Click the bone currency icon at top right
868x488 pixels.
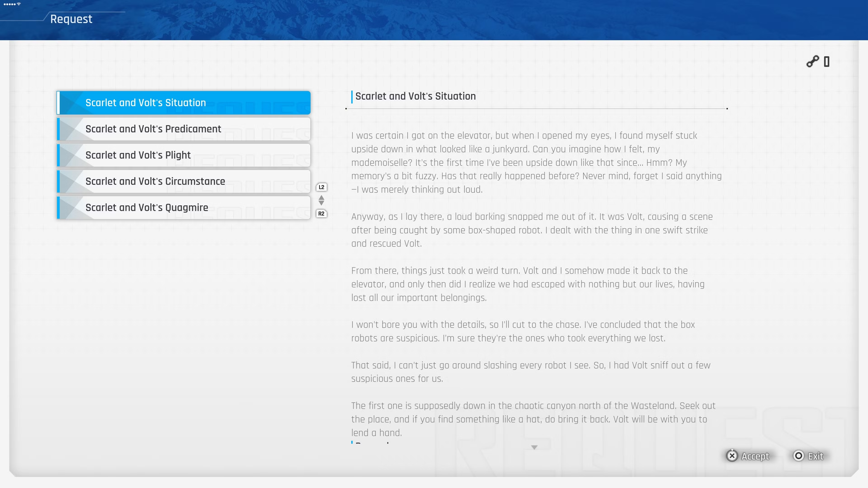pyautogui.click(x=812, y=62)
